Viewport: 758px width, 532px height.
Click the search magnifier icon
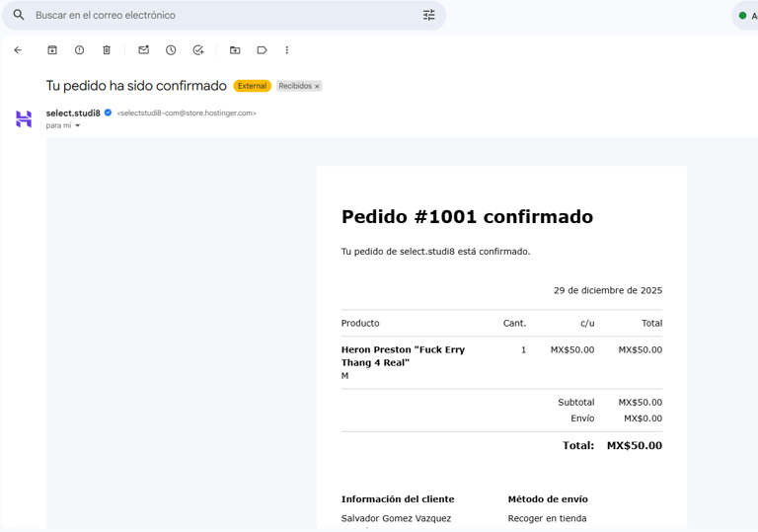(19, 15)
